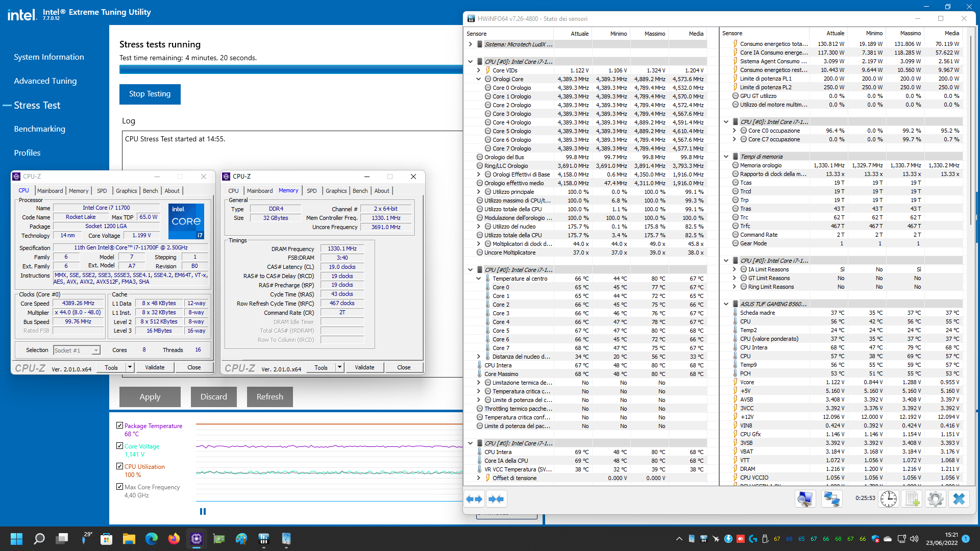Open taskbar Search
Viewport: 980px width, 551px height.
[39, 539]
